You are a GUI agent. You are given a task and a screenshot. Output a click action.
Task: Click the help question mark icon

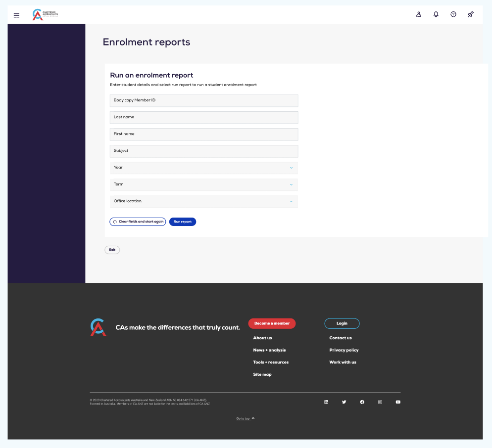(x=453, y=14)
